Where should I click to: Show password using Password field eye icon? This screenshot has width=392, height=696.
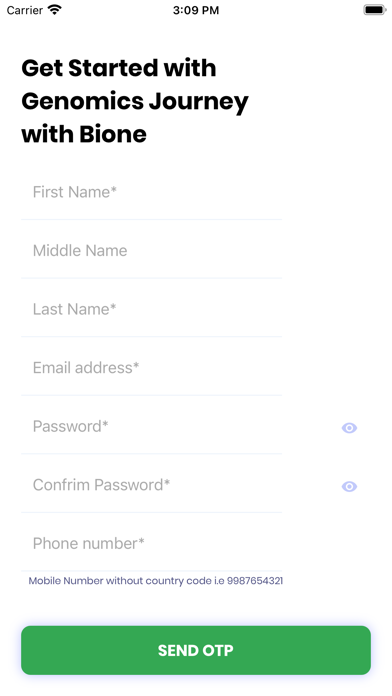pyautogui.click(x=349, y=427)
